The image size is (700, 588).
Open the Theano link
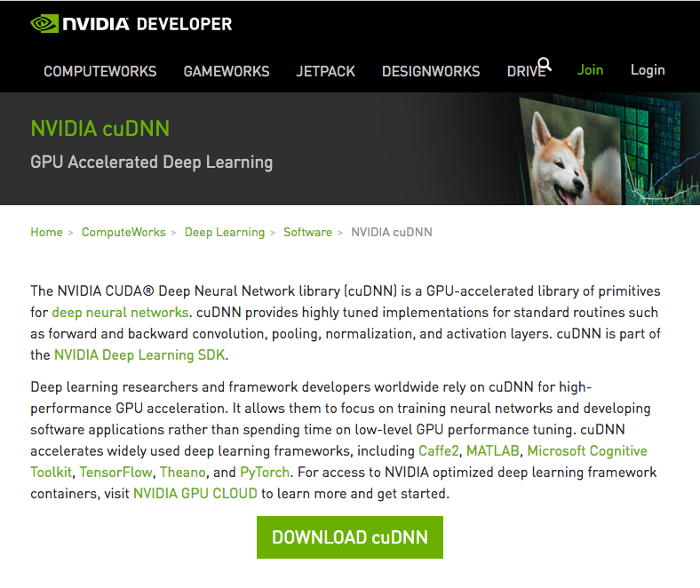point(183,473)
